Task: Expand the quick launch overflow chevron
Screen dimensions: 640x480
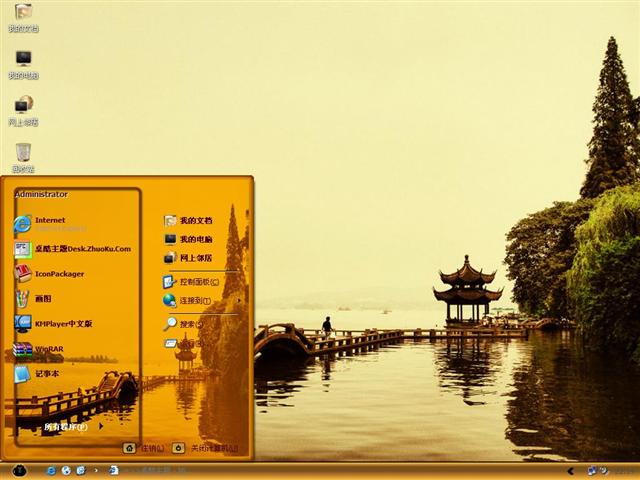Action: (96, 471)
